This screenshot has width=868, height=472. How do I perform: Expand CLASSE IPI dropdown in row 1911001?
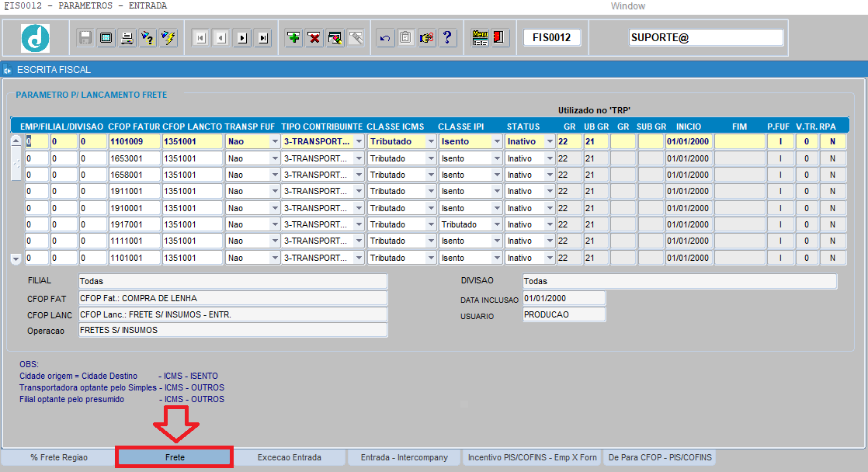coord(497,192)
